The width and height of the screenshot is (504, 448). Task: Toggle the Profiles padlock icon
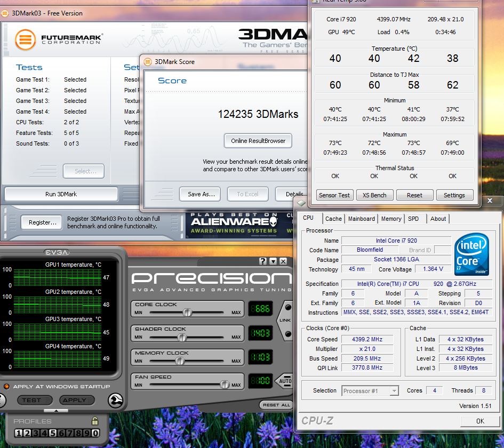(x=95, y=421)
